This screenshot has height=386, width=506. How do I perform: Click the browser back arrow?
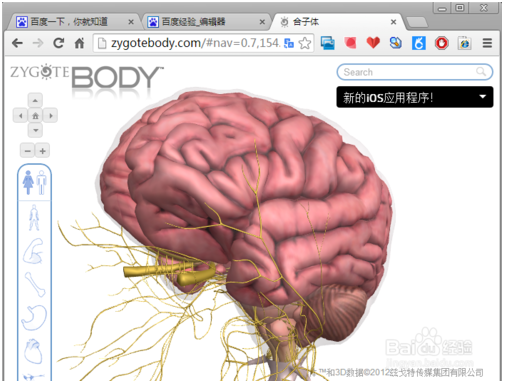tap(17, 43)
